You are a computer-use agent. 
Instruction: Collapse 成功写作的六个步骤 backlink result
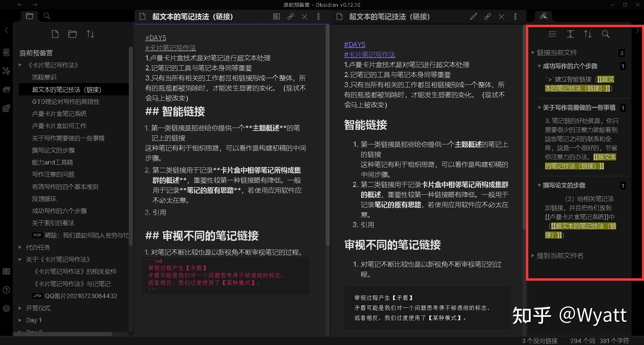(539, 66)
